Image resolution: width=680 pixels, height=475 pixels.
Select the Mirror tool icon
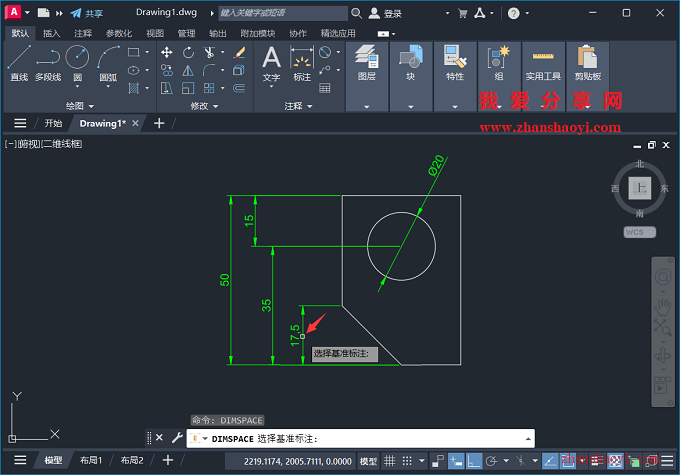pos(188,70)
